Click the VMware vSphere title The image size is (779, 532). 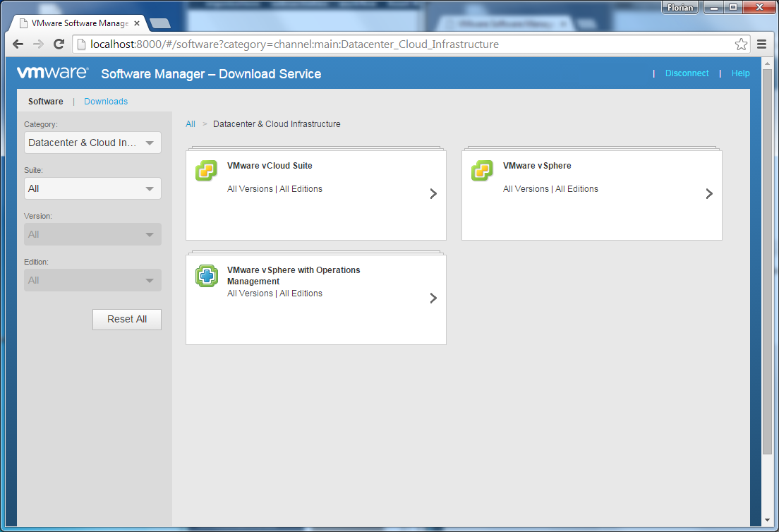(x=537, y=165)
